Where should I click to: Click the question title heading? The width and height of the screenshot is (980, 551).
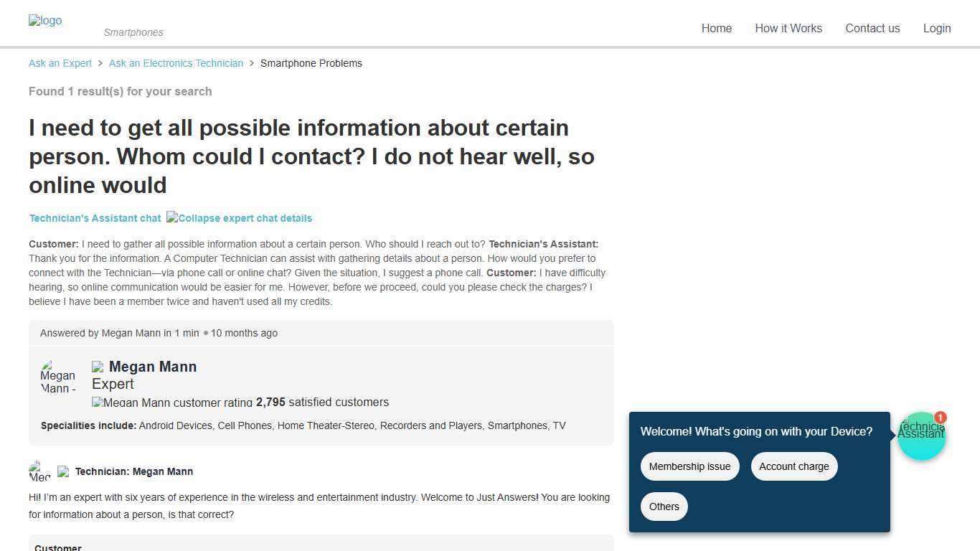coord(311,156)
